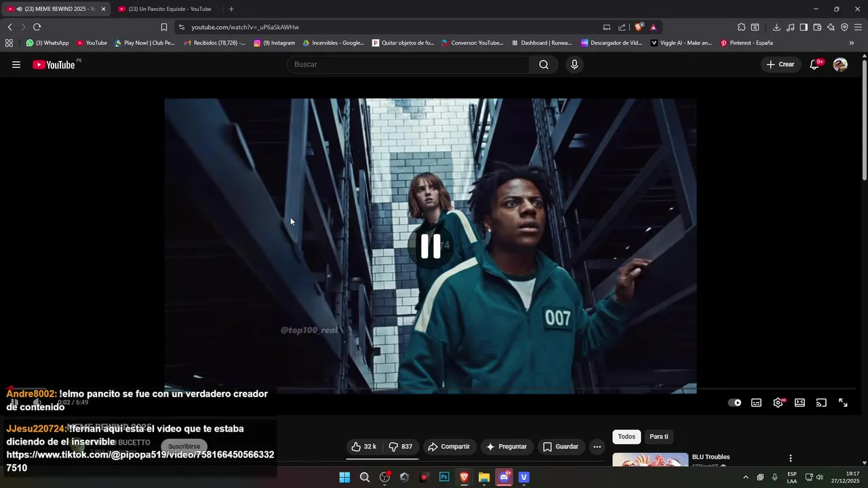
Task: Open BLU Troubles video thumbnail
Action: 650,460
